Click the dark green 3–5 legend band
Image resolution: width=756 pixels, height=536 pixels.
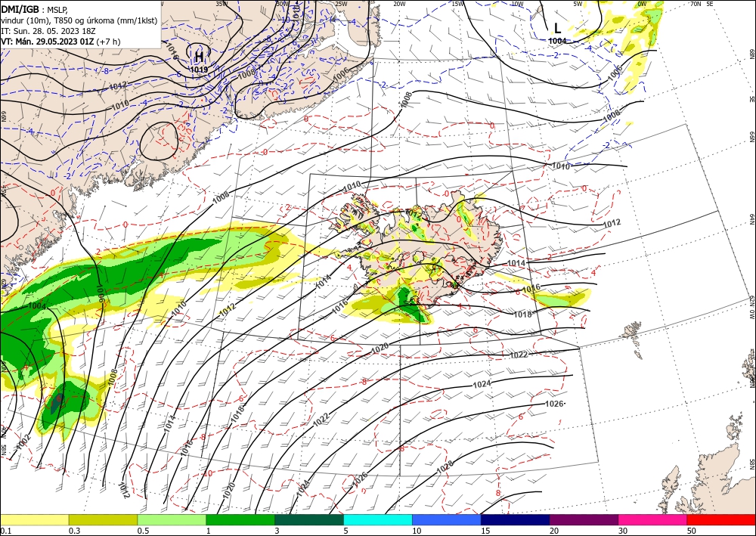(309, 519)
